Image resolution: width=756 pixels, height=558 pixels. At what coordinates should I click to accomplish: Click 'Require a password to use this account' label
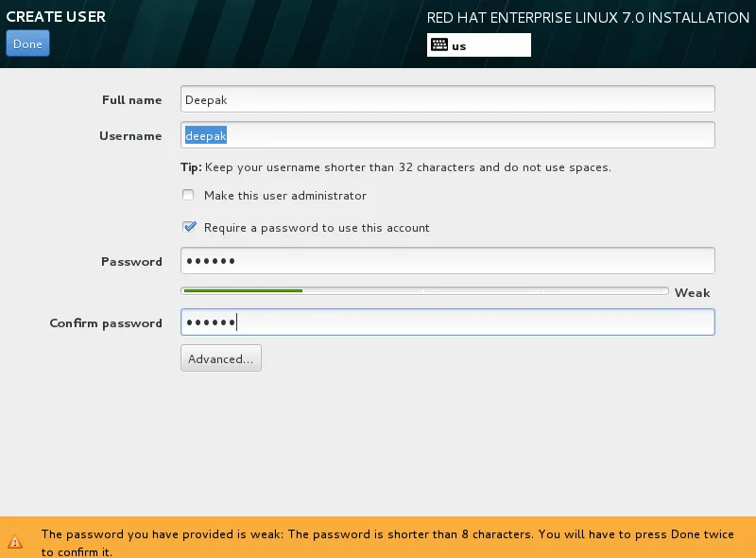(317, 228)
